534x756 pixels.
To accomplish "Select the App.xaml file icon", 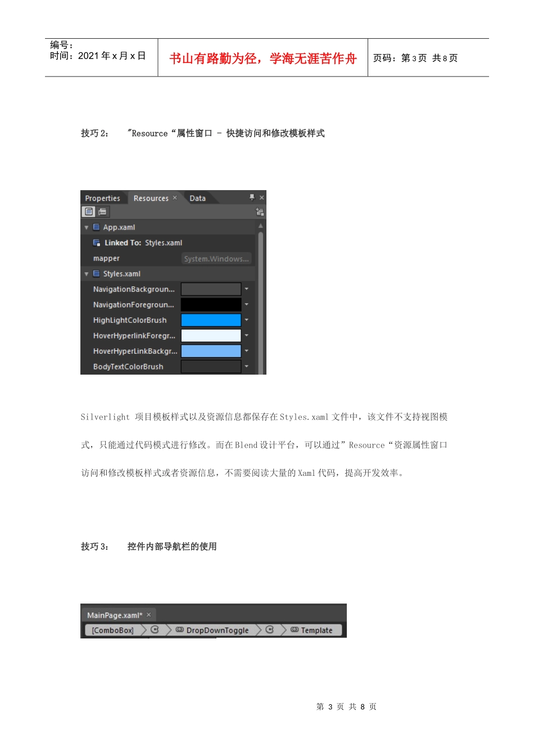I will pos(96,227).
